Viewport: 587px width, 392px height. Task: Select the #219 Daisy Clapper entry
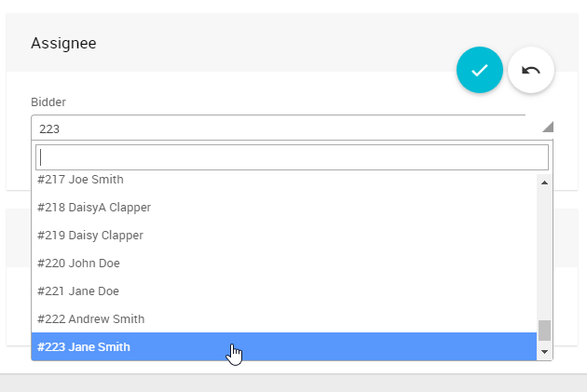click(90, 235)
